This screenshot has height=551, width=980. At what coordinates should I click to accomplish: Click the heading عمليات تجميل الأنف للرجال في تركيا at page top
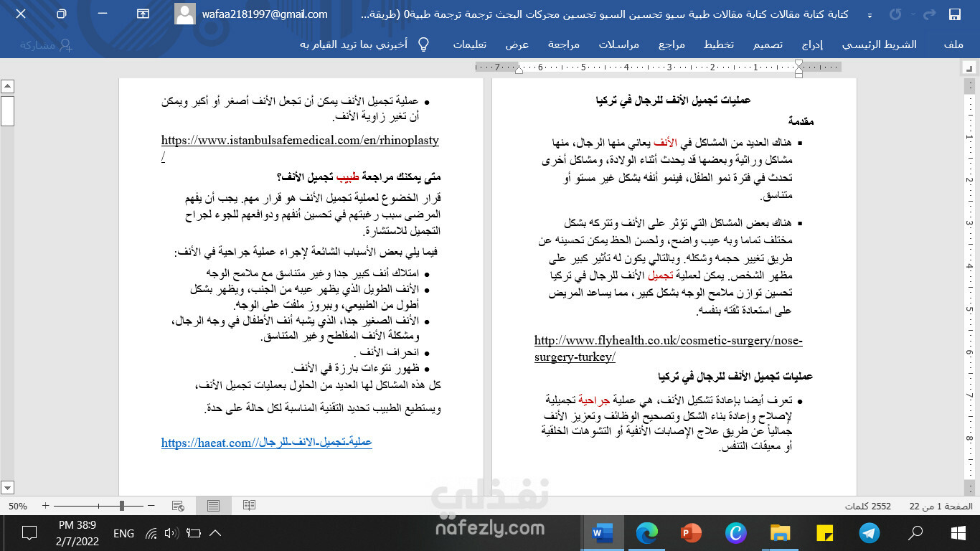coord(673,100)
